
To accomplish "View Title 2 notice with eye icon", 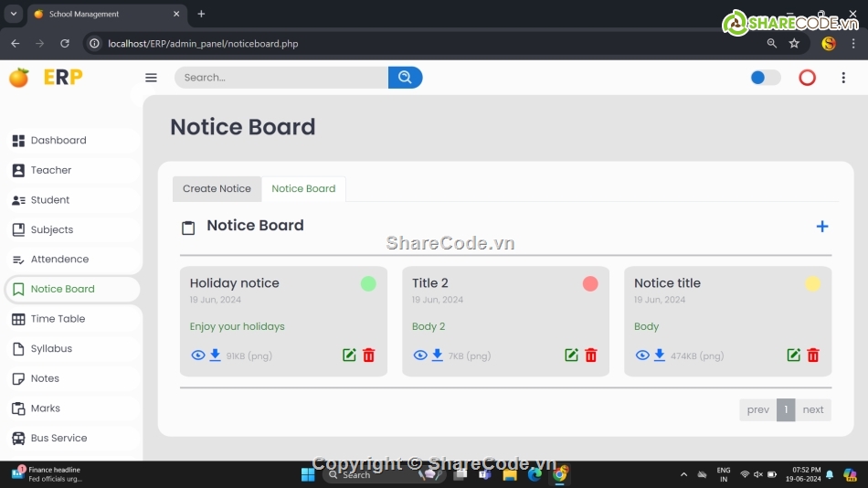I will tap(419, 355).
